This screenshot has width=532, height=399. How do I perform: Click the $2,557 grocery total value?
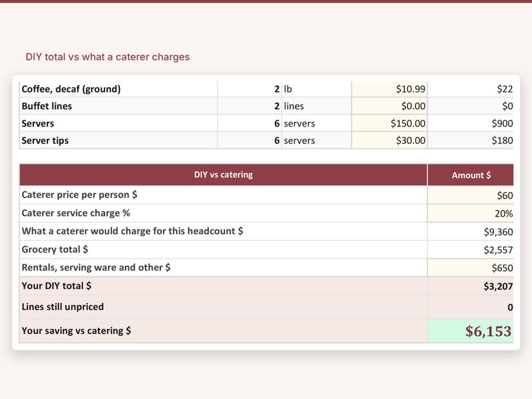[470, 250]
